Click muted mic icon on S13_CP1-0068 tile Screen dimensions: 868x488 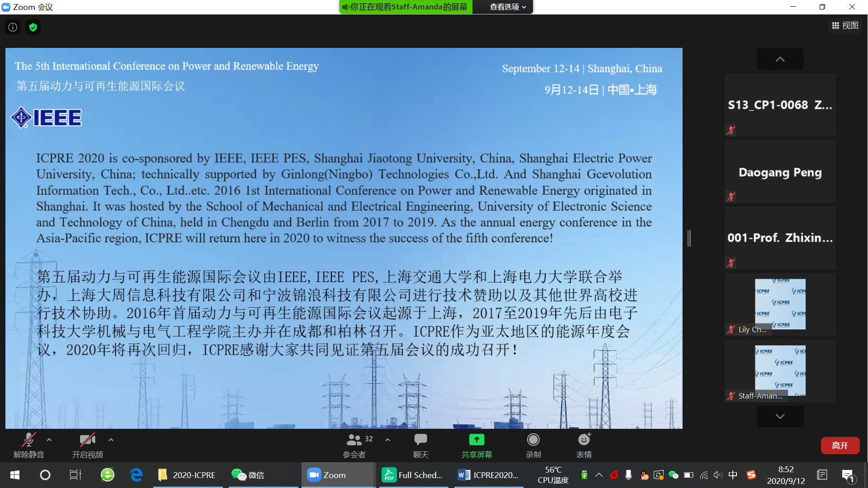point(731,130)
